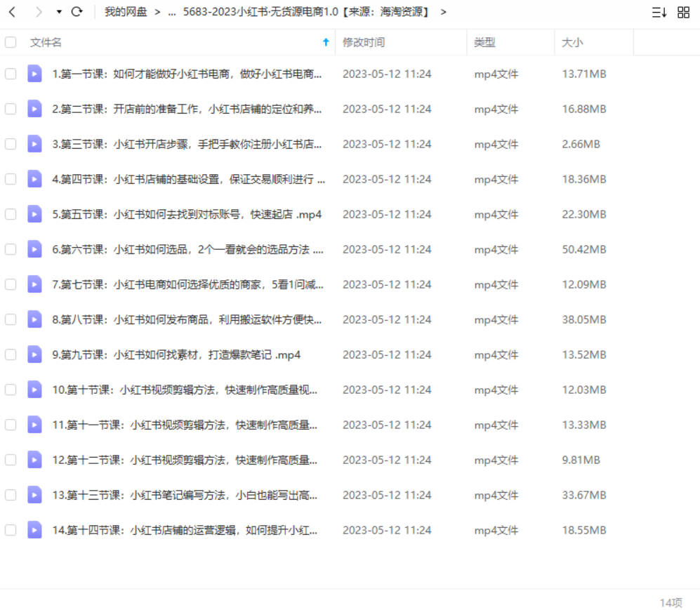700x610 pixels.
Task: Click video icon of 13.第十三节课 file
Action: [34, 495]
